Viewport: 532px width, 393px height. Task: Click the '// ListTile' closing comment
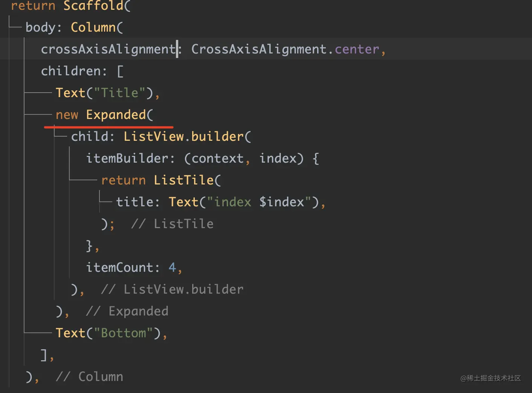172,224
